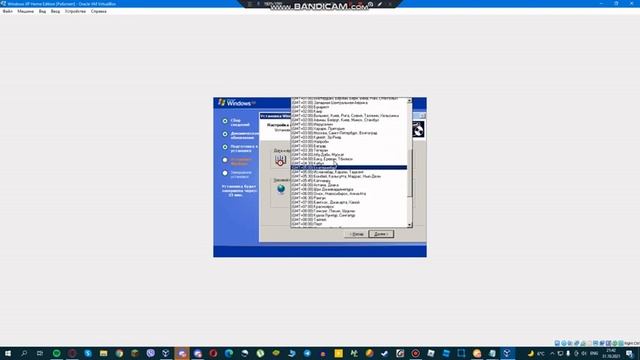Open the Вид menu
Image resolution: width=640 pixels, height=360 pixels.
(x=42, y=11)
